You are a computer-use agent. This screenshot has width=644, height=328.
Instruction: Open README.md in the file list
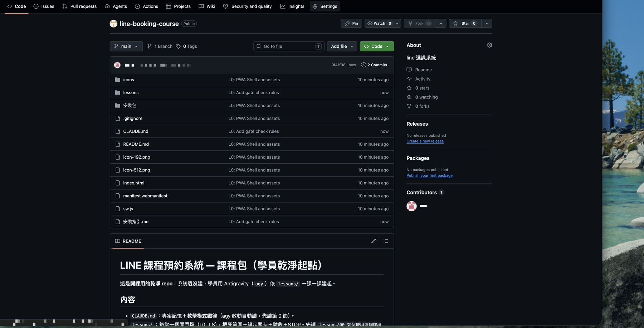136,144
